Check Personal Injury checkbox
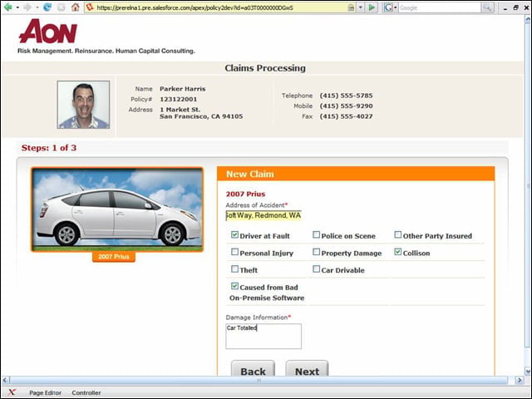The height and width of the screenshot is (399, 532). coord(234,252)
